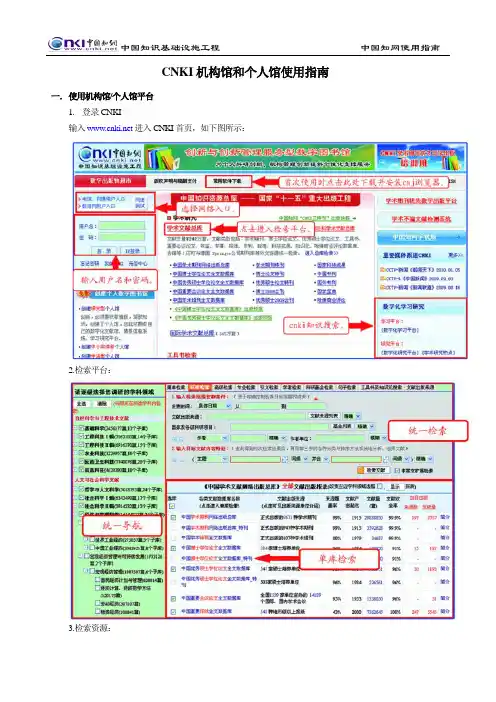Viewport: 496px width, 702px height.
Task: Toggle the 中英文扩展检索 checkbox
Action: pos(397,471)
